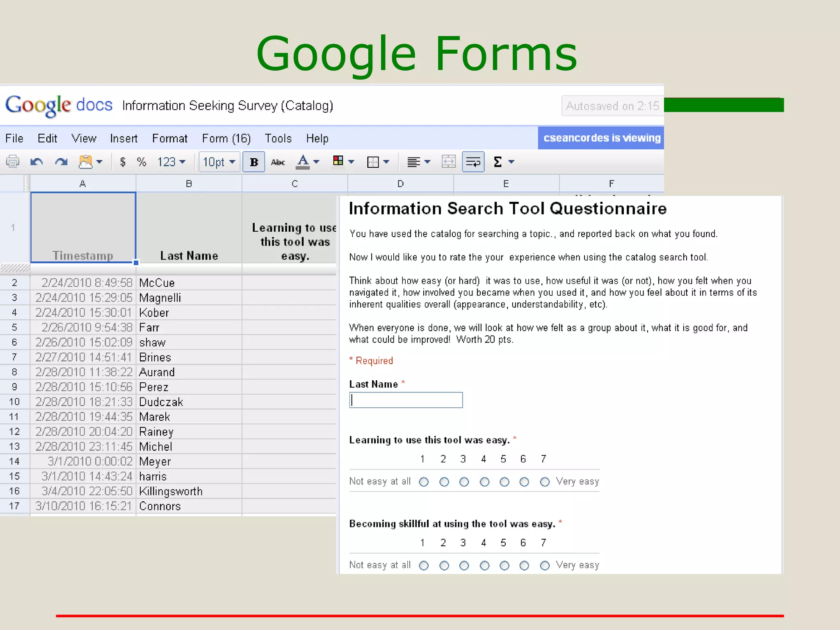
Task: Open the Format menu
Action: pos(170,139)
